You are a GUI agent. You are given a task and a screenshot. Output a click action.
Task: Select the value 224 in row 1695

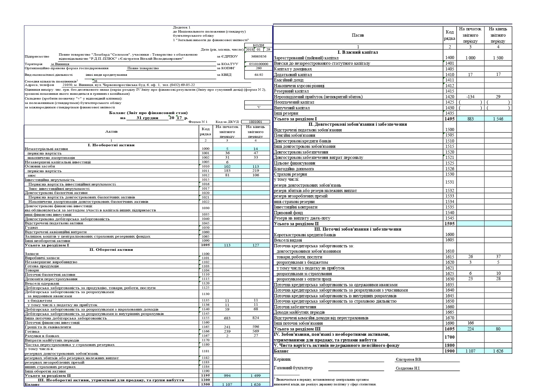(x=470, y=329)
